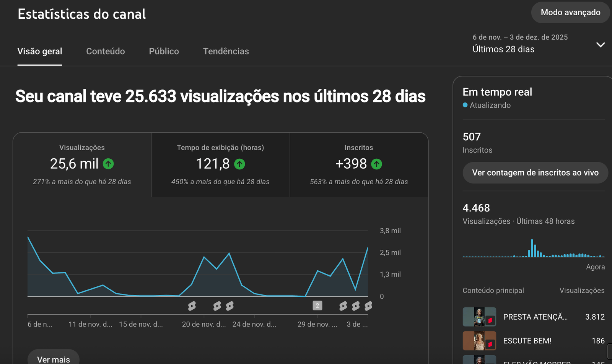Click the Visualizações column header in Em tempo real

point(582,291)
